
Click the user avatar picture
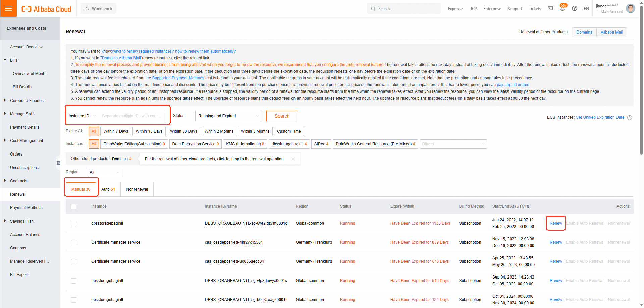(631, 8)
